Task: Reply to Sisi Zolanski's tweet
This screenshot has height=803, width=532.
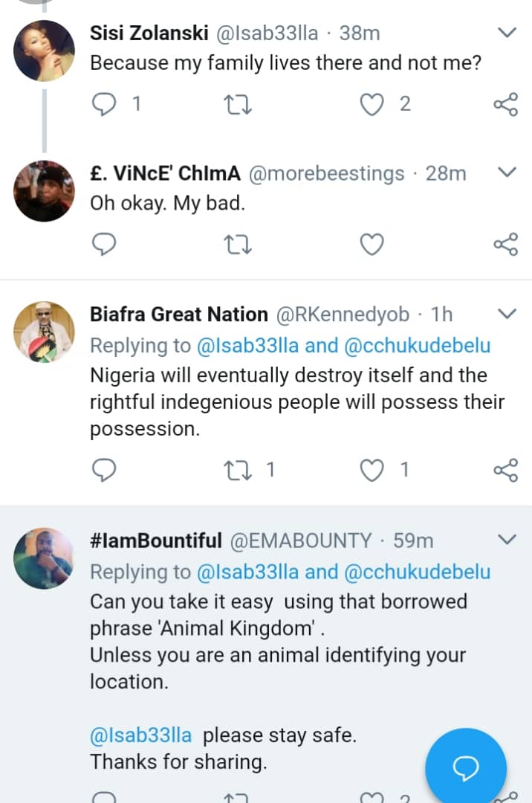Action: (x=104, y=104)
